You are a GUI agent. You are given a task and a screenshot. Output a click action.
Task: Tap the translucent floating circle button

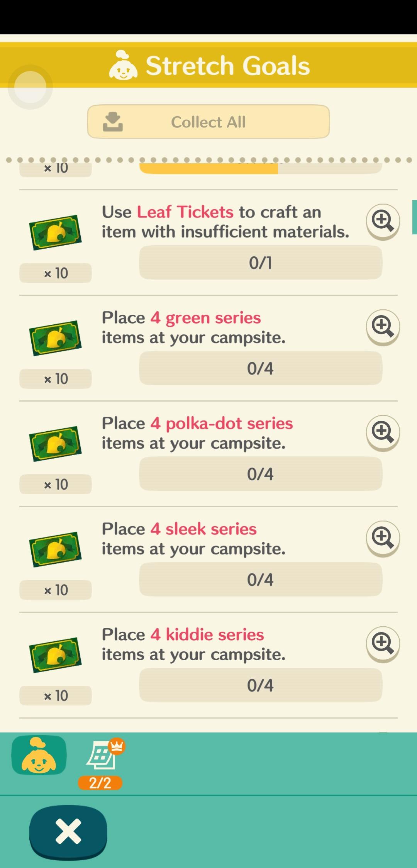tap(30, 87)
